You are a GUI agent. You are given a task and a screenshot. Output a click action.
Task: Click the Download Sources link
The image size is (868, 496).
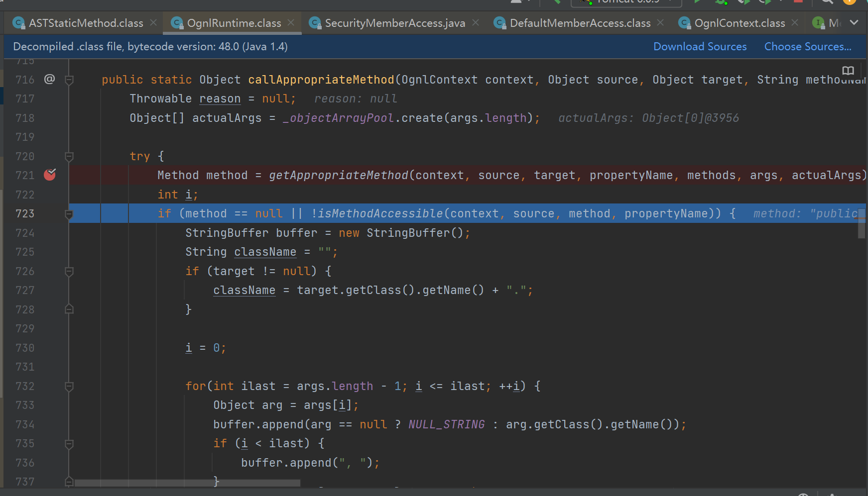pyautogui.click(x=700, y=47)
